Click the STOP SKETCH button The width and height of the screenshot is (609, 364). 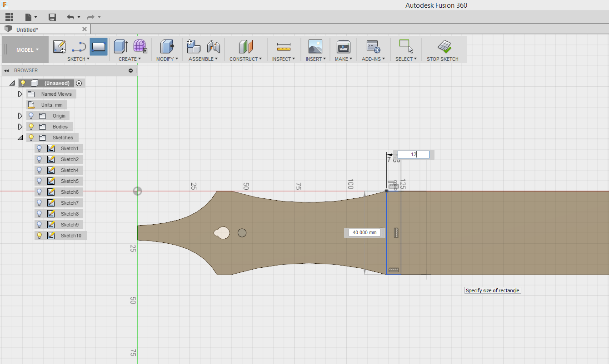click(443, 51)
